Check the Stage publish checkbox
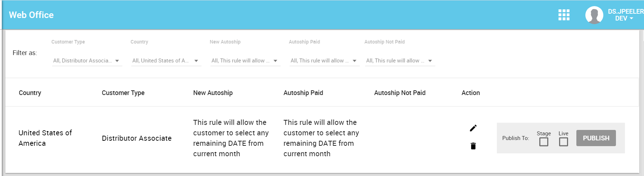This screenshot has width=644, height=176. tap(544, 142)
